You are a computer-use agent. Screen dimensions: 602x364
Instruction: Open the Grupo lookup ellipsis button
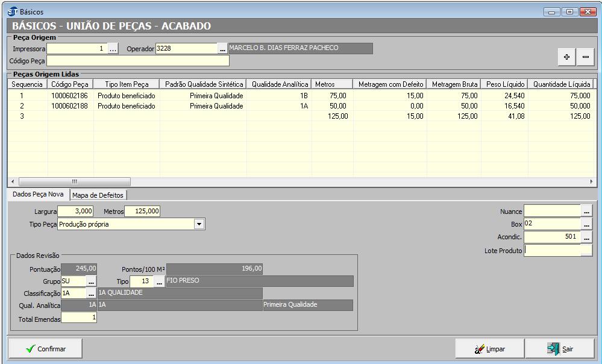click(x=91, y=281)
